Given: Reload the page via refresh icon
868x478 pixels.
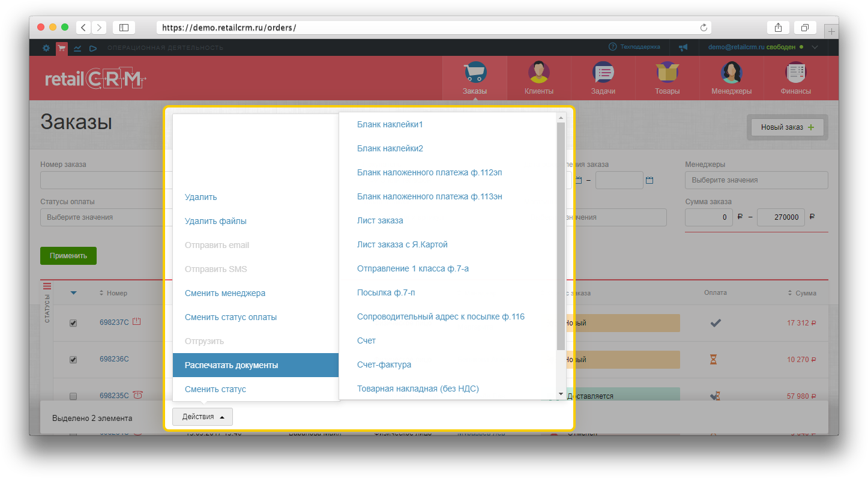Looking at the screenshot, I should tap(704, 27).
